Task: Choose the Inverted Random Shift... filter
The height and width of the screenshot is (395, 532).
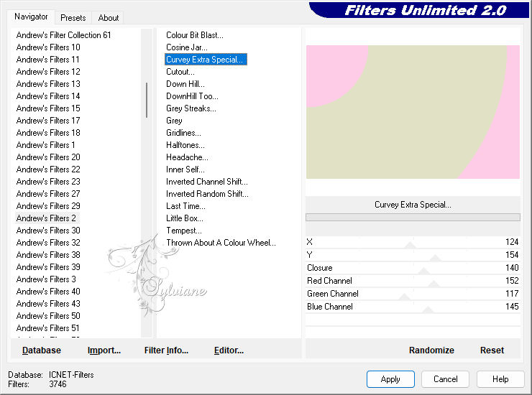Action: coord(207,194)
